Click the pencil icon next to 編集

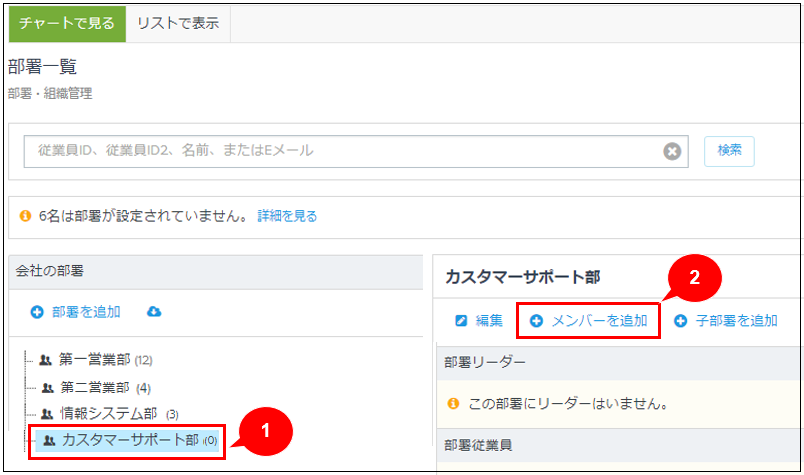461,321
